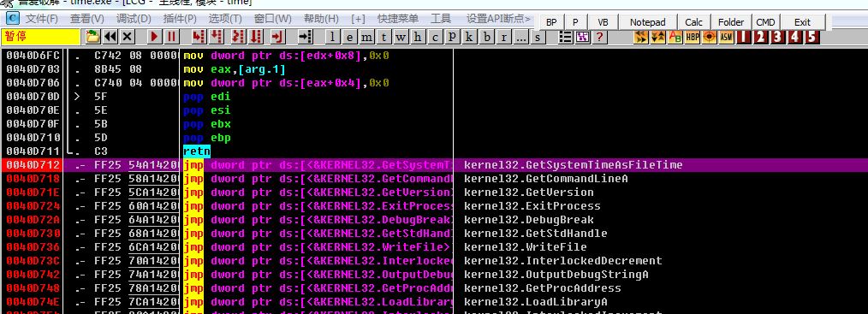Open the 窗口(W) menu
Image resolution: width=868 pixels, height=314 pixels.
click(272, 18)
